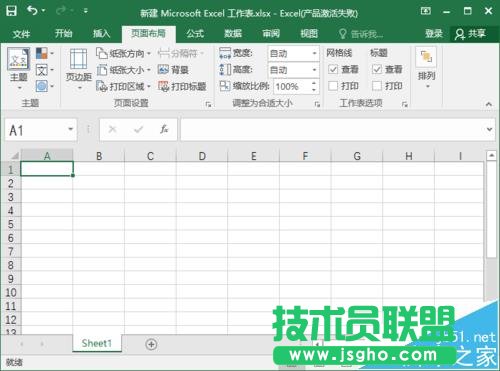Viewport: 500px width, 371px height.
Task: Click the 共享 Share button
Action: pyautogui.click(x=470, y=34)
